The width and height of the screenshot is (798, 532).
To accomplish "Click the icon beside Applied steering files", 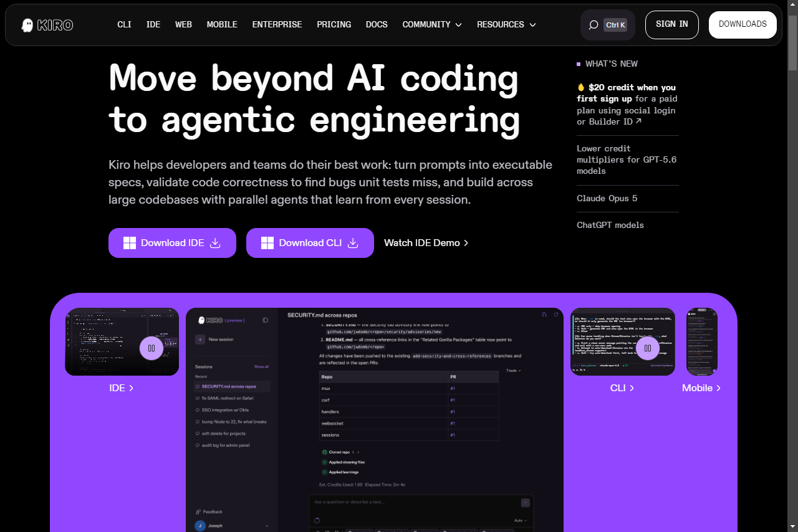I will tap(324, 462).
